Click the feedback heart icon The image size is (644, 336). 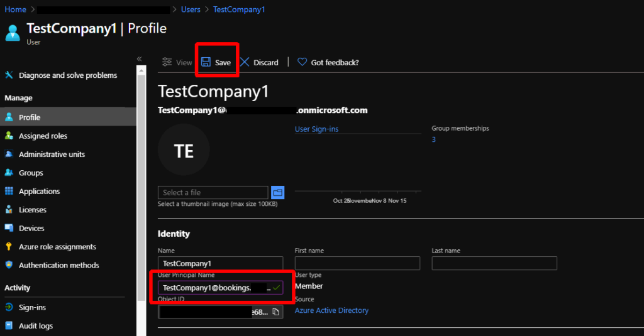[x=303, y=62]
